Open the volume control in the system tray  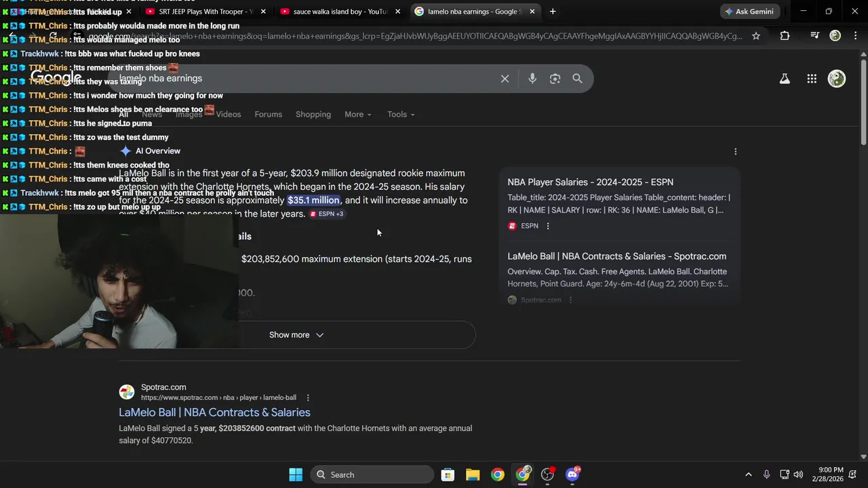(798, 474)
